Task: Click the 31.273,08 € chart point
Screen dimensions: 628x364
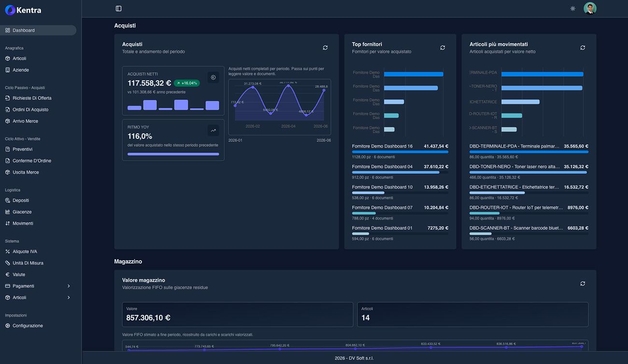Action: 252,88
